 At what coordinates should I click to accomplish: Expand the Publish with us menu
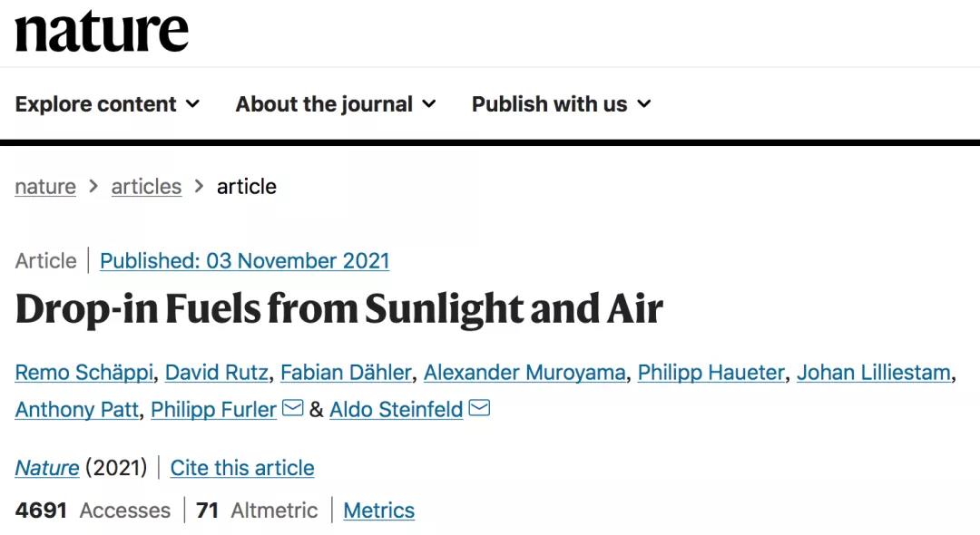(561, 104)
